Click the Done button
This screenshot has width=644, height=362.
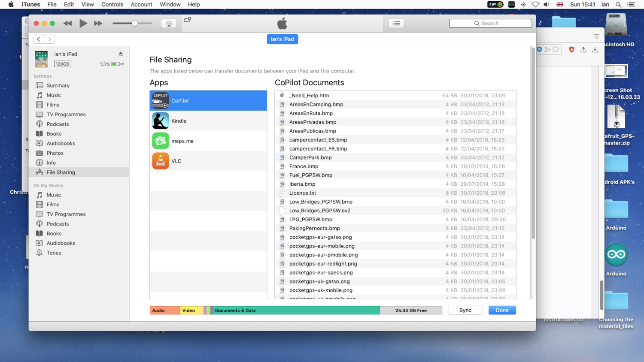click(x=502, y=310)
